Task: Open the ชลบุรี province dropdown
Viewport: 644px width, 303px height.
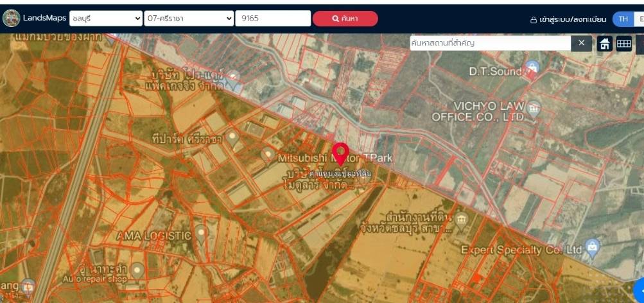Action: (x=105, y=19)
